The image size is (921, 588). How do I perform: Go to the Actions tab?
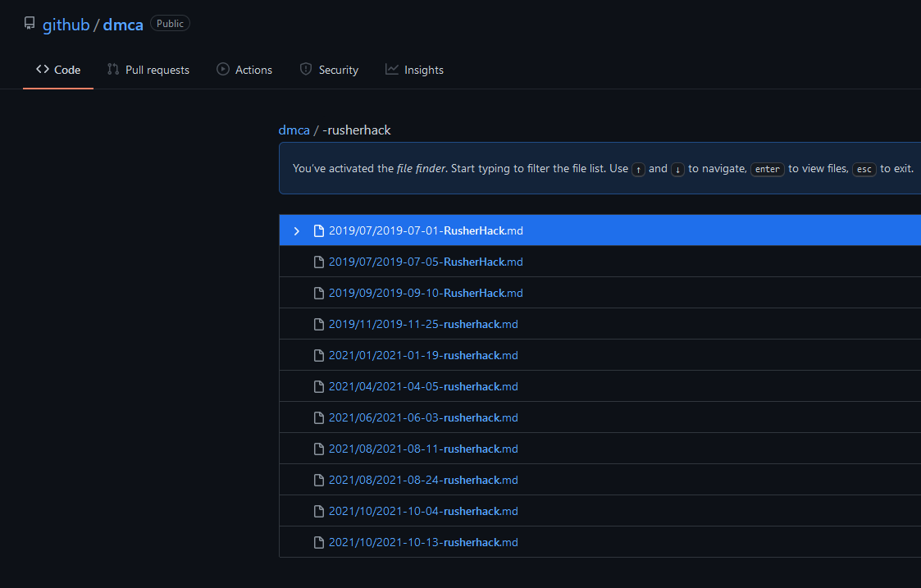(x=244, y=70)
